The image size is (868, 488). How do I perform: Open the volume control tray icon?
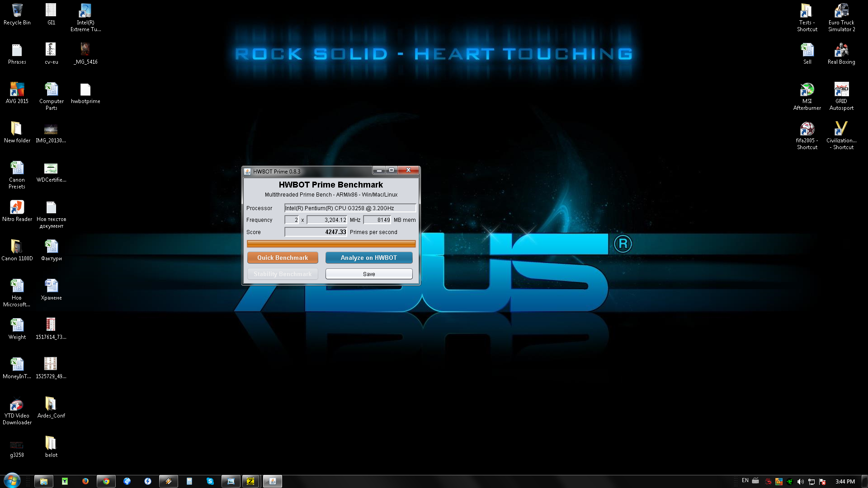coord(801,482)
